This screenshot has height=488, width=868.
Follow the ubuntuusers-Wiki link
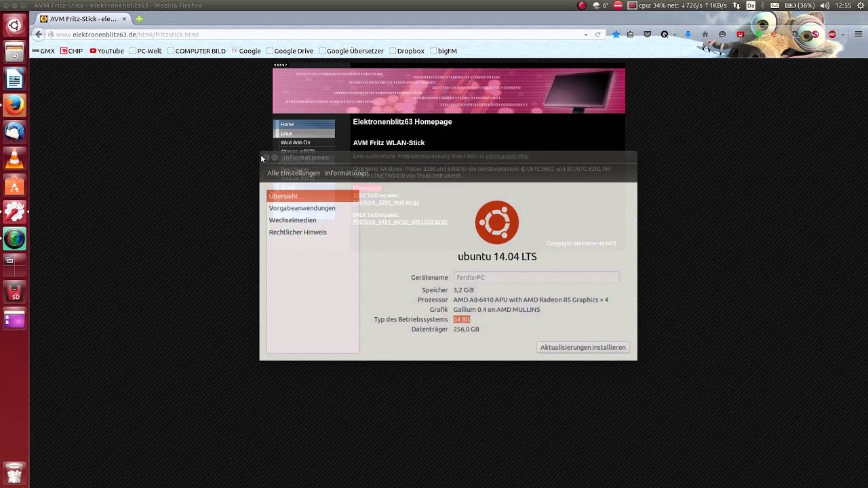coord(507,157)
